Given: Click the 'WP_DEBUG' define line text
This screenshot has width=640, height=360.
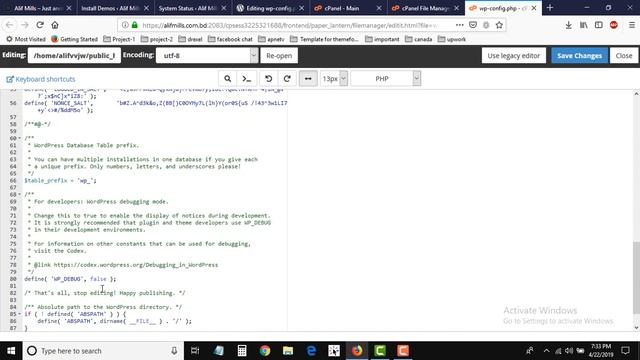Looking at the screenshot, I should [x=70, y=279].
